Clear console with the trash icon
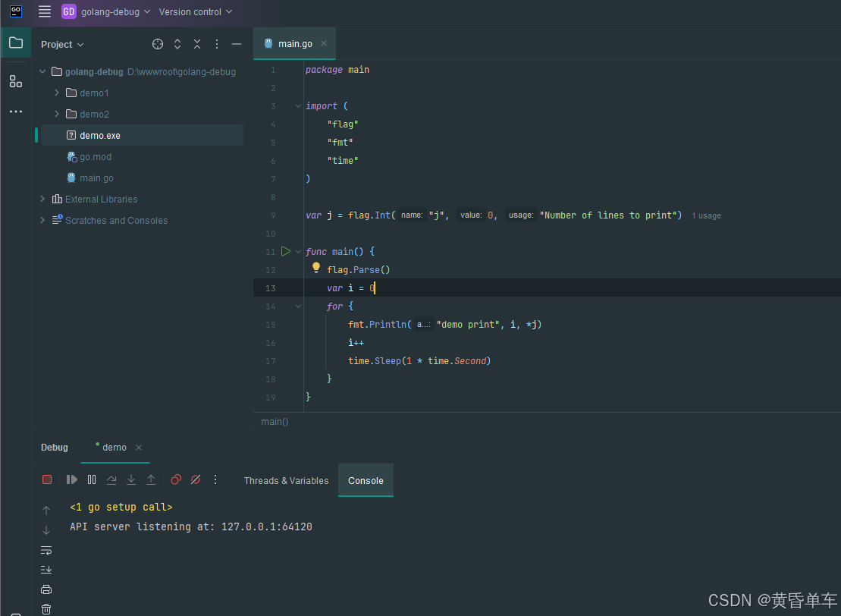The image size is (841, 616). pyautogui.click(x=46, y=608)
